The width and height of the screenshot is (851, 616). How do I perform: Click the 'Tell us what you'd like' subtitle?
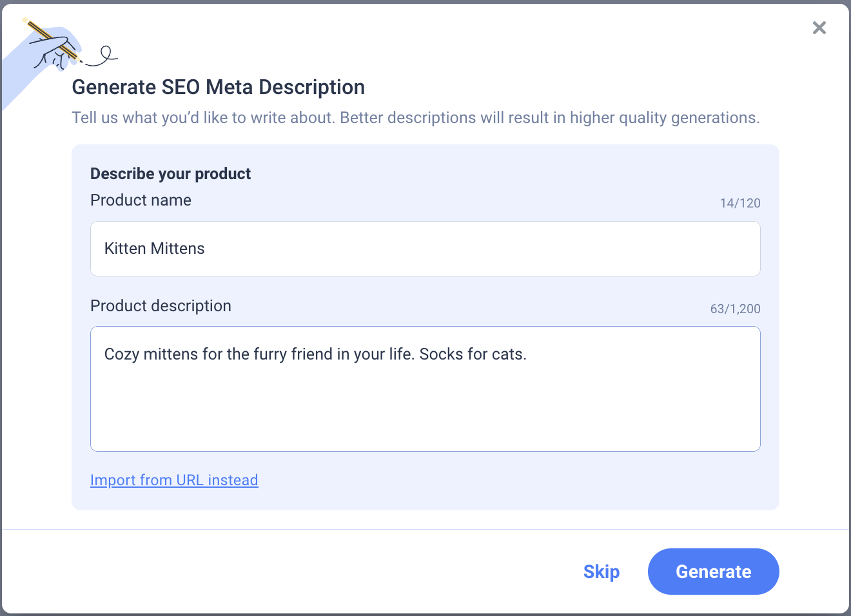[x=415, y=118]
